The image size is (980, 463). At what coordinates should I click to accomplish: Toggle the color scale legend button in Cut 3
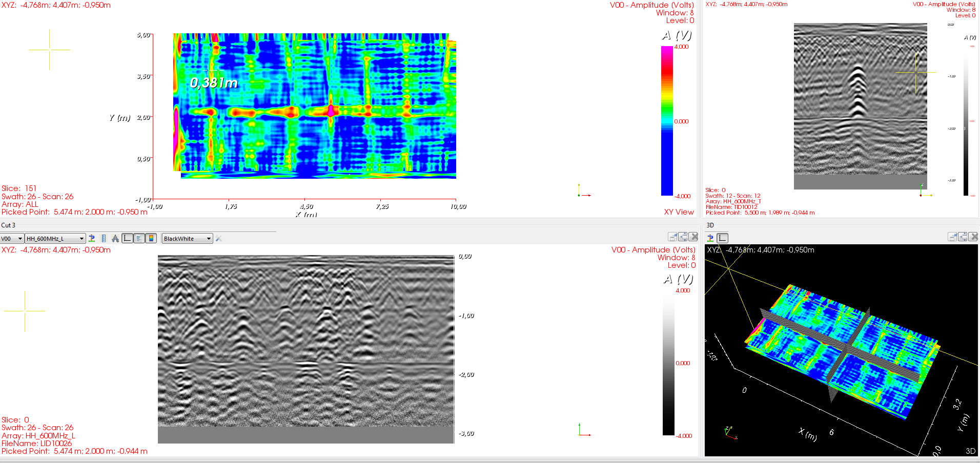[x=151, y=238]
